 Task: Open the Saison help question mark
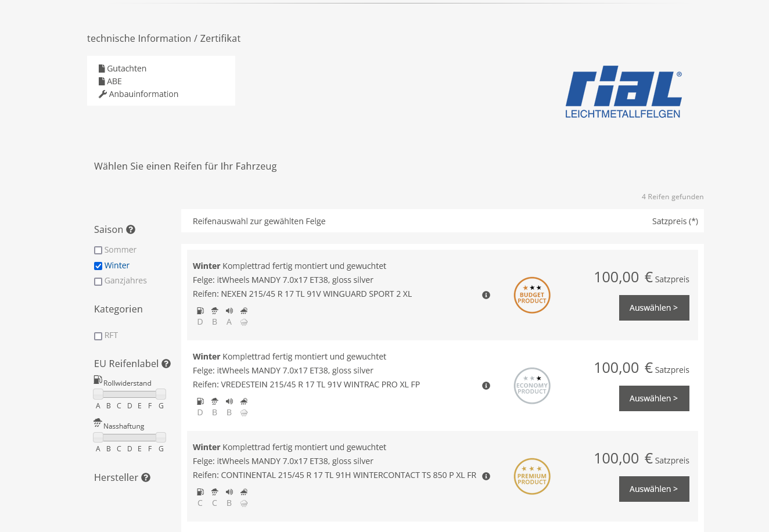coord(131,229)
